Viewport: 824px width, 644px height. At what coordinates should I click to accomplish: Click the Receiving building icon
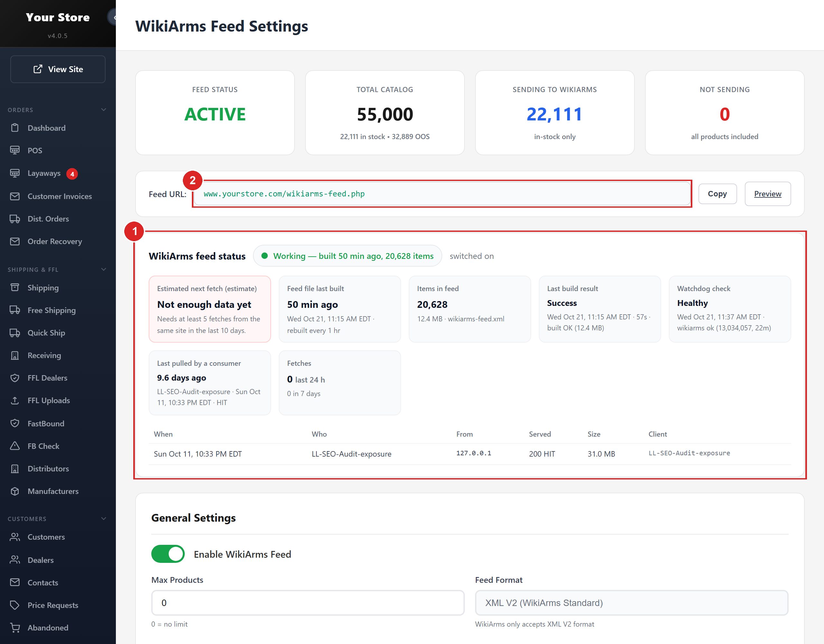pyautogui.click(x=15, y=355)
